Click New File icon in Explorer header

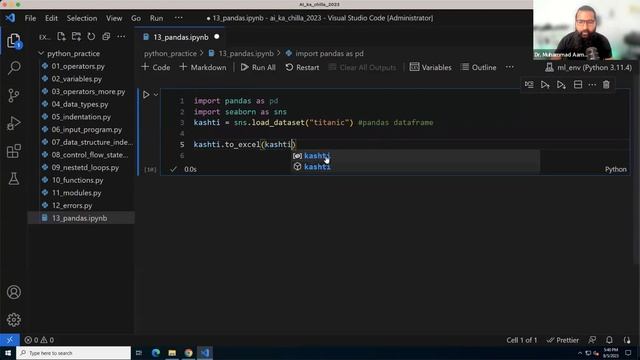(x=61, y=37)
